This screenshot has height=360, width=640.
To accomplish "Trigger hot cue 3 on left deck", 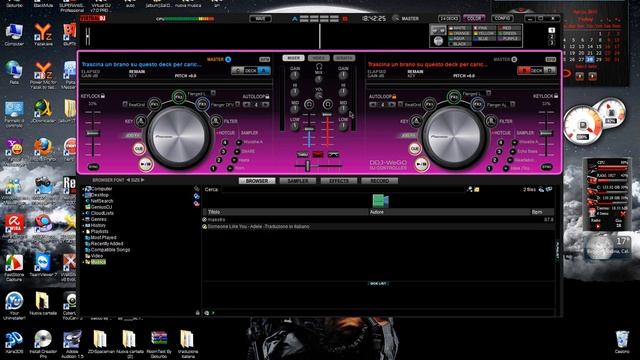I will [x=223, y=151].
